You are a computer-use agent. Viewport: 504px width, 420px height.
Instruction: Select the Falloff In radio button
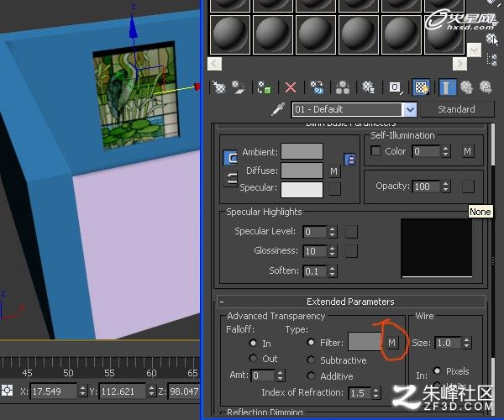253,343
